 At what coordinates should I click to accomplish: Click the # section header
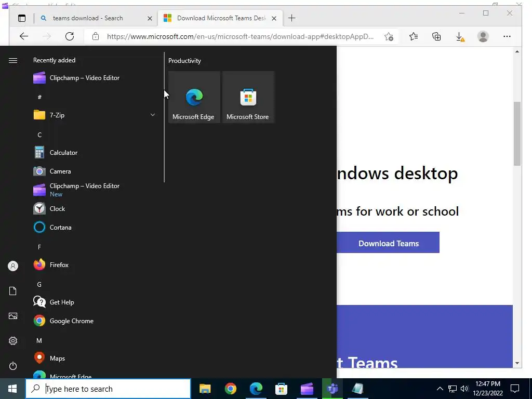coord(39,97)
